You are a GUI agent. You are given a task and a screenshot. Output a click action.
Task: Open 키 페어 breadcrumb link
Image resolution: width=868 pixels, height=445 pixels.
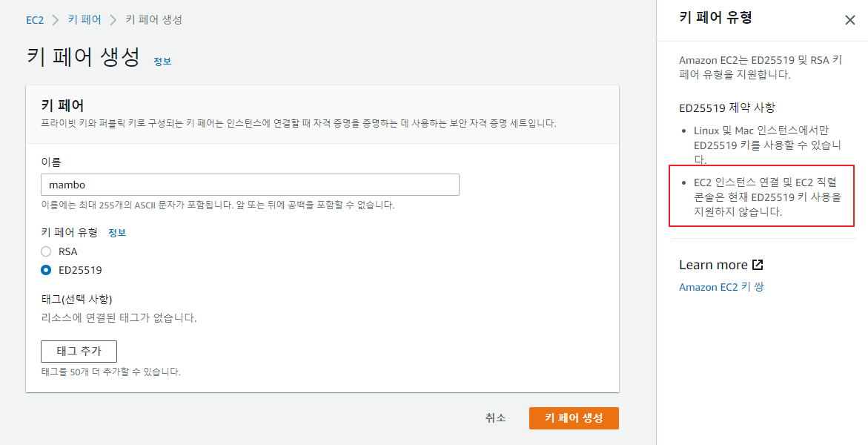pyautogui.click(x=85, y=20)
